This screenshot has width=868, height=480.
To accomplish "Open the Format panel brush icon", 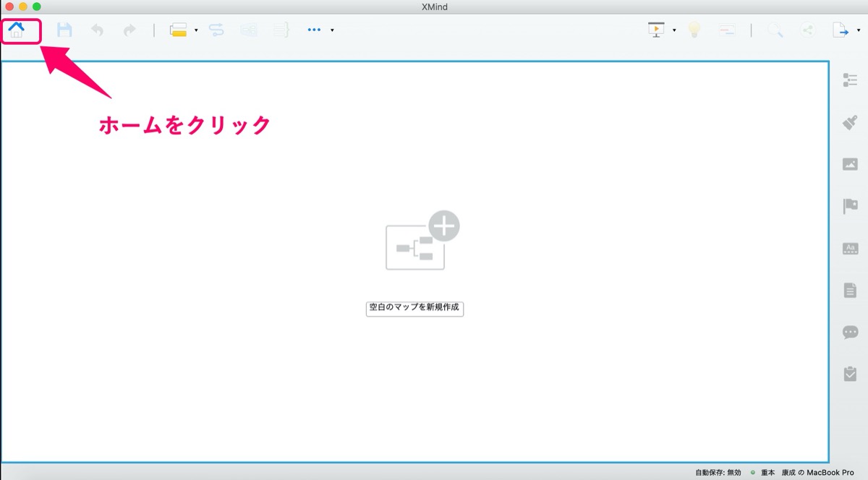I will pos(850,122).
